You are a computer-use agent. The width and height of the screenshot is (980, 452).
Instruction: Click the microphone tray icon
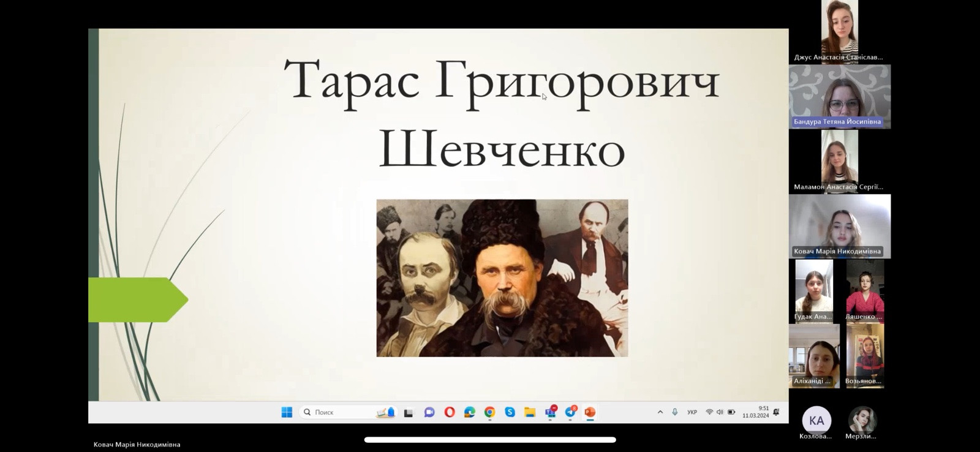pos(675,412)
